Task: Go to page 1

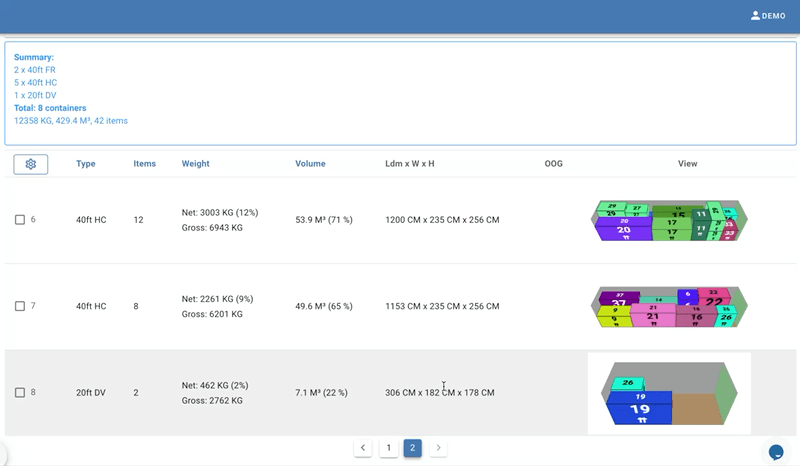Action: point(388,448)
